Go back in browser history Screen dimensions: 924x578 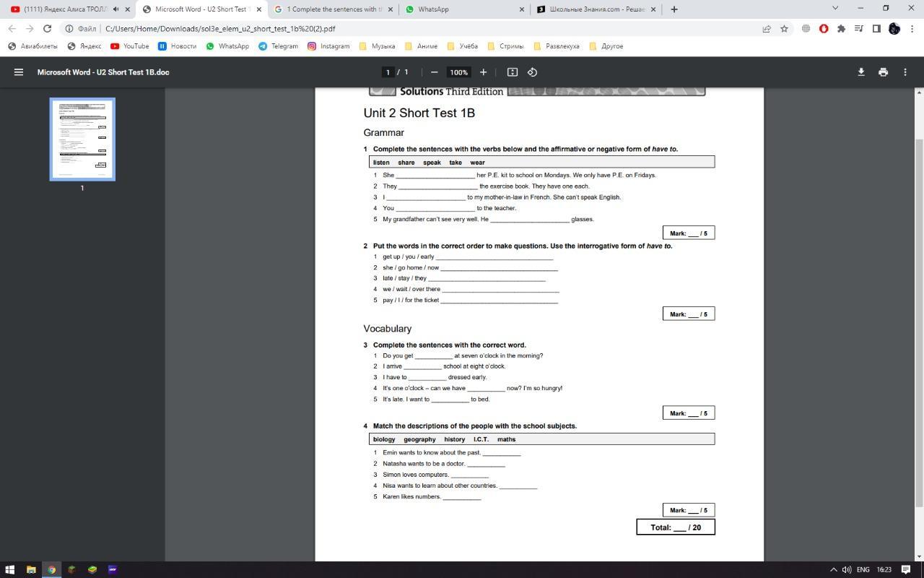(x=12, y=29)
